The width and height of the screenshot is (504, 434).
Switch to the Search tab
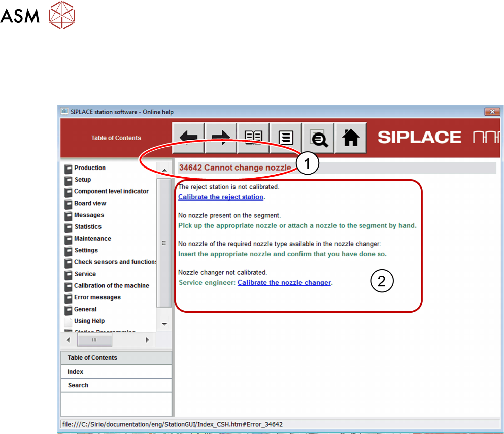(116, 385)
